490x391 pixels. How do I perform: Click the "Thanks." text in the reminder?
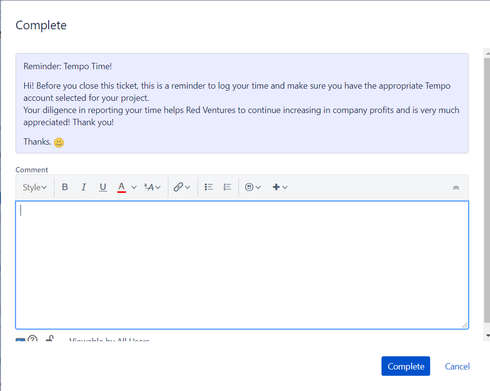pyautogui.click(x=37, y=142)
